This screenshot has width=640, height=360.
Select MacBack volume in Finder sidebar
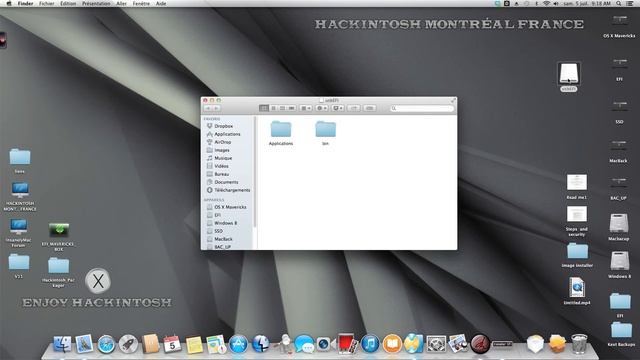click(223, 239)
